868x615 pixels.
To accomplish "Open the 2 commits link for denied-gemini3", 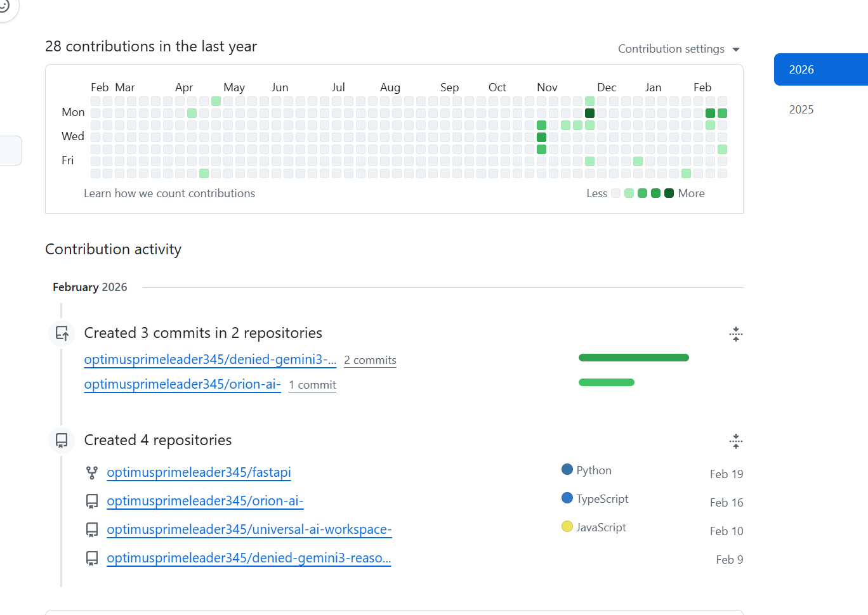I will pyautogui.click(x=370, y=359).
